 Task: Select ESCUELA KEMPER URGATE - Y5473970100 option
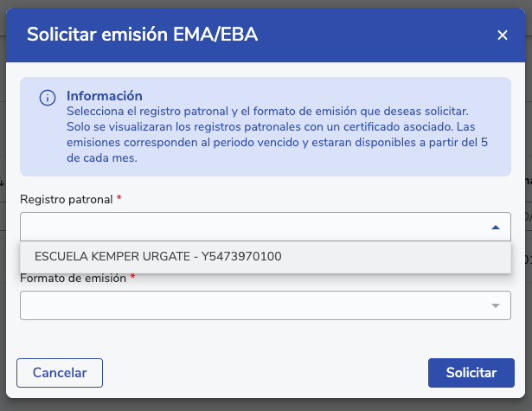pos(157,256)
